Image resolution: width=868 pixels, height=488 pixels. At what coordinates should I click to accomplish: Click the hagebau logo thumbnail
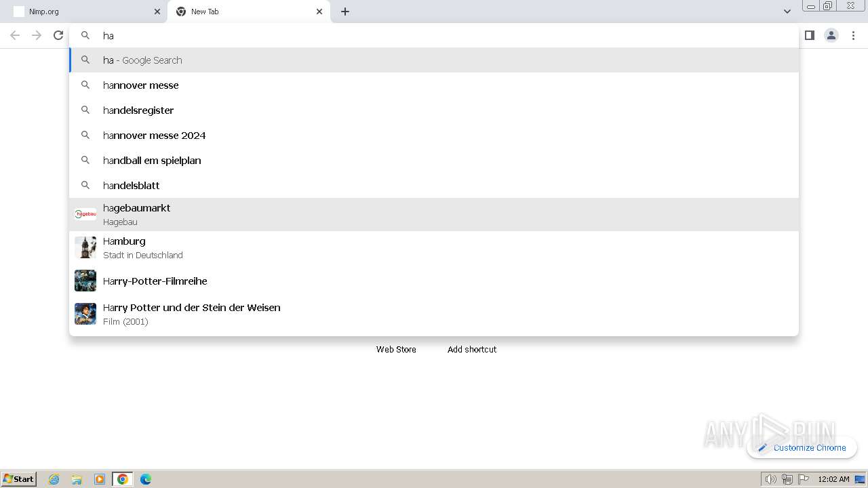pos(85,214)
